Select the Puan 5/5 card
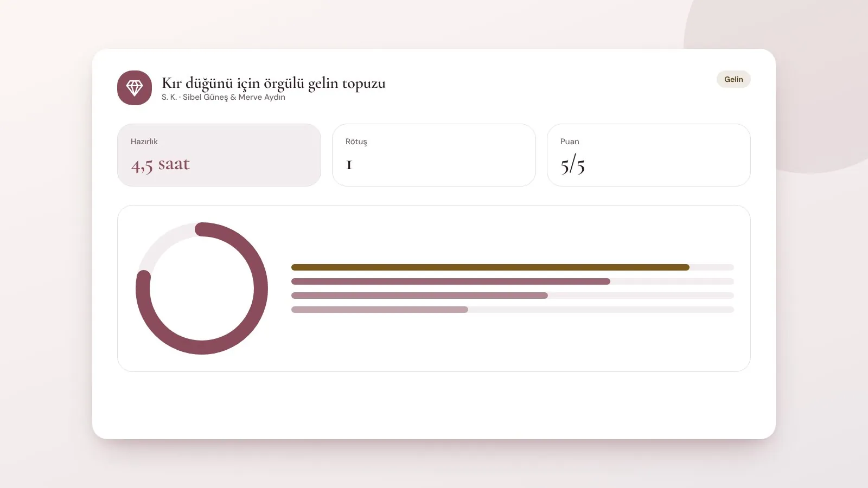Image resolution: width=868 pixels, height=488 pixels. (x=649, y=155)
